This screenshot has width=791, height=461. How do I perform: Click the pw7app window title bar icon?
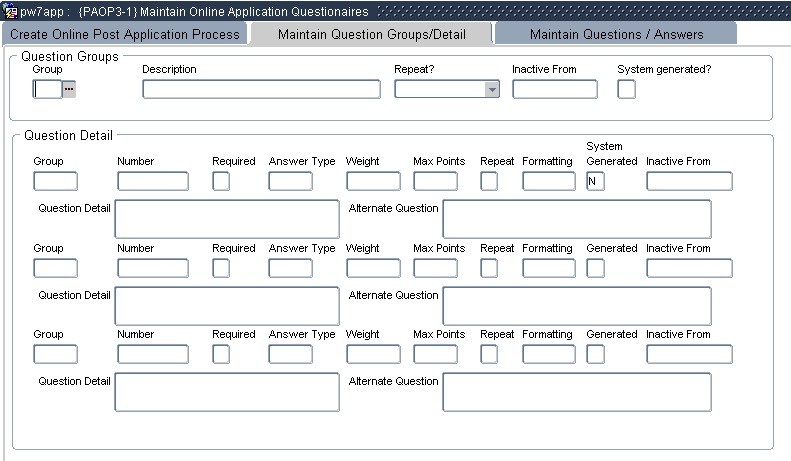coord(11,11)
